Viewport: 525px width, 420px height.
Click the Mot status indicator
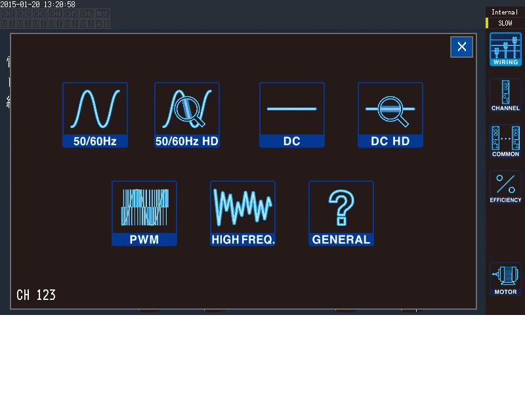click(102, 14)
